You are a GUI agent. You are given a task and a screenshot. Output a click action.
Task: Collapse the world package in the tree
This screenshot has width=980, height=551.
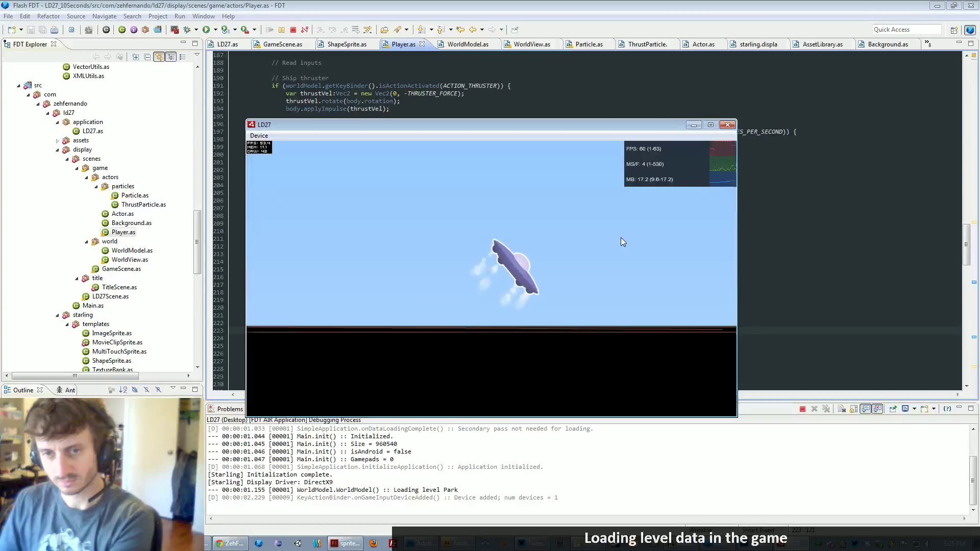[x=86, y=241]
